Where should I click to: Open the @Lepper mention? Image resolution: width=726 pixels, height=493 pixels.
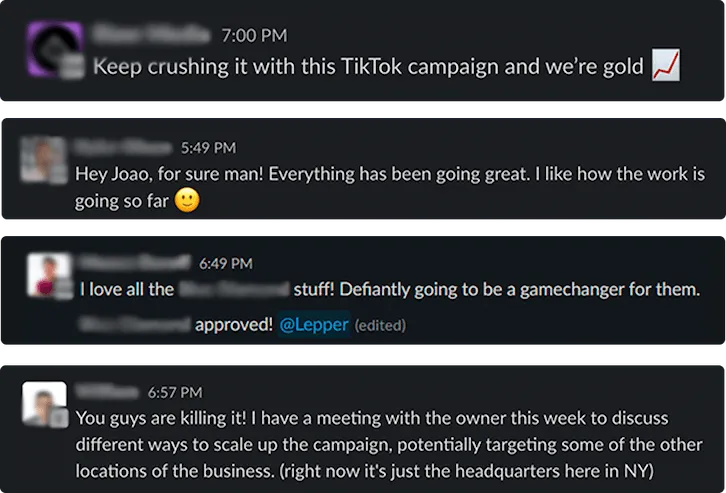(x=314, y=325)
